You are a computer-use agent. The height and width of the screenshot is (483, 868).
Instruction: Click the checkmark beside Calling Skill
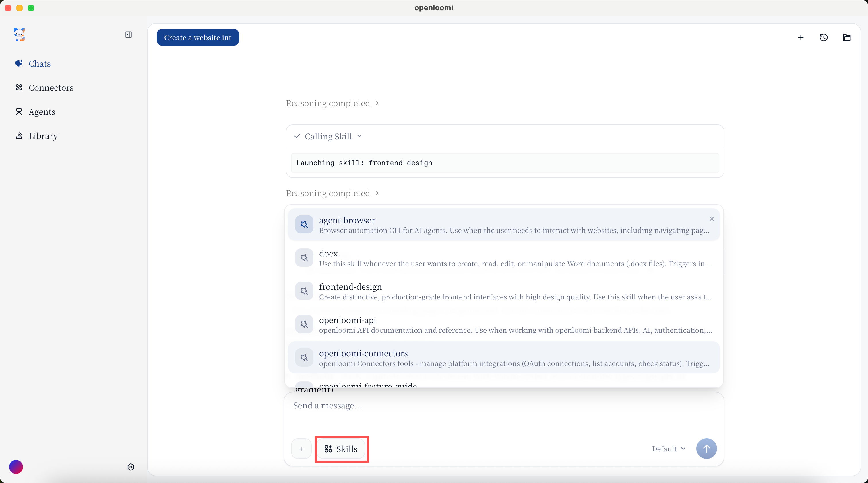click(297, 136)
